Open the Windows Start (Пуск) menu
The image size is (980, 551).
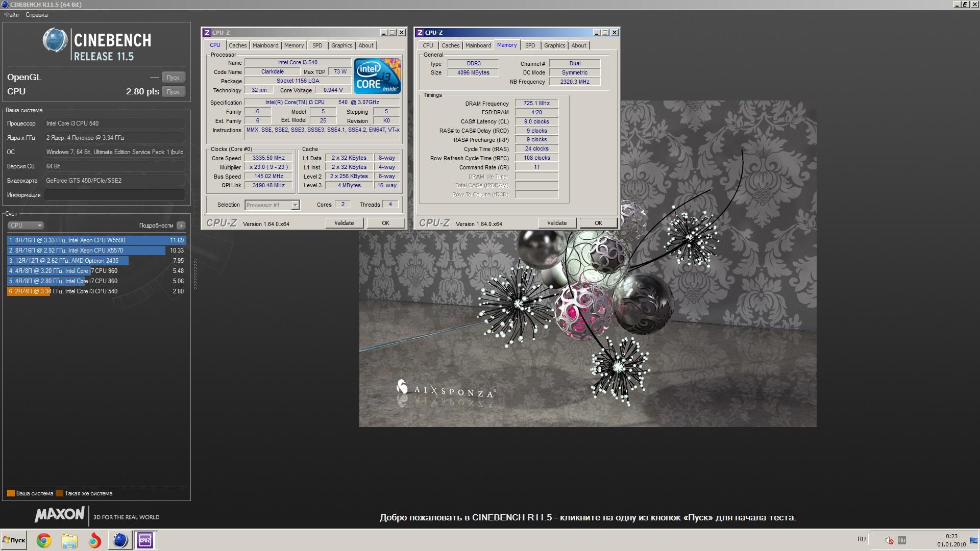[14, 540]
